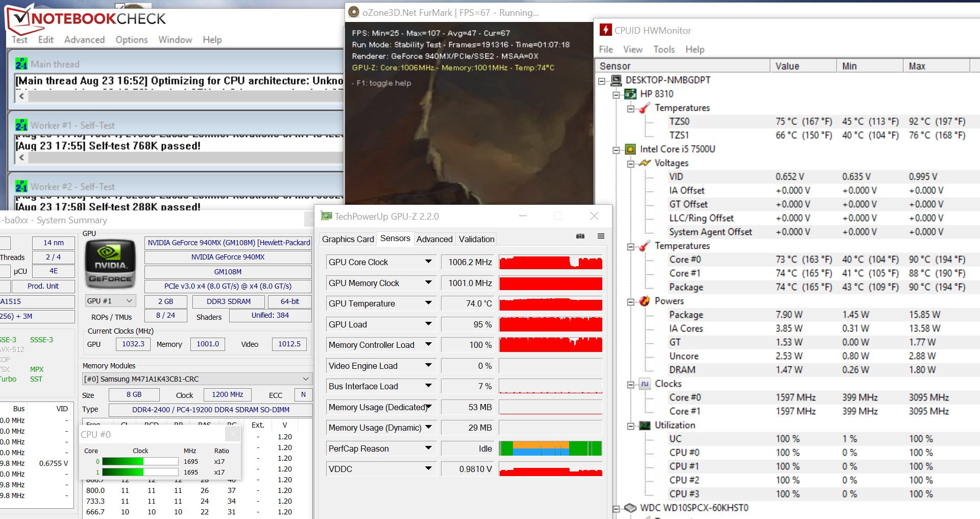Open the Video Engine Load dropdown
Viewport: 980px width, 519px height.
click(428, 365)
